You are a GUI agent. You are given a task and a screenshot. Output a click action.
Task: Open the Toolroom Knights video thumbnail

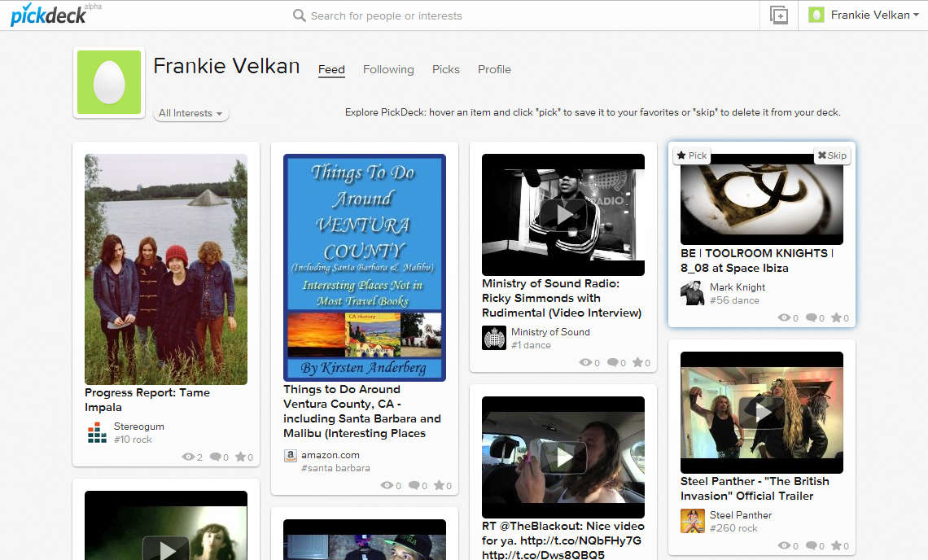point(762,201)
